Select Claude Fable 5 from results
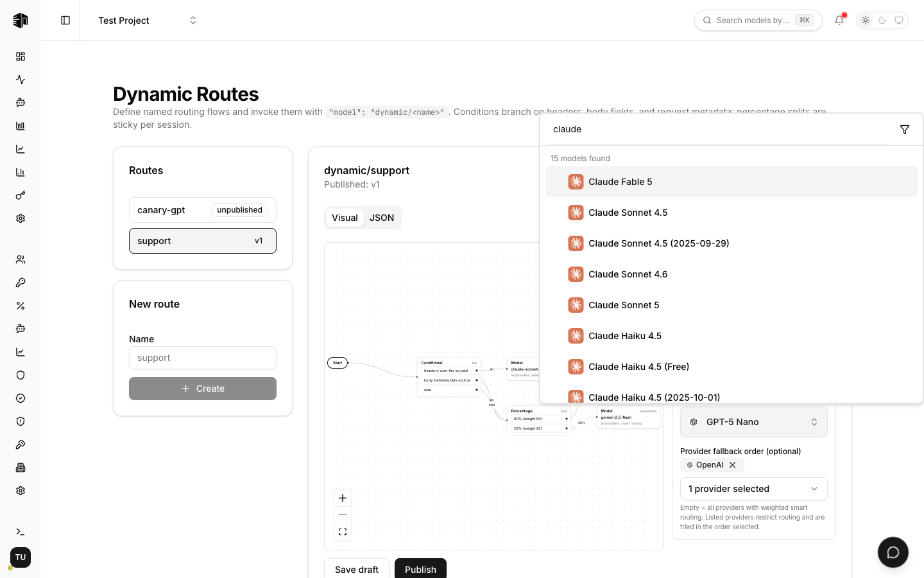924x578 pixels. click(x=732, y=182)
